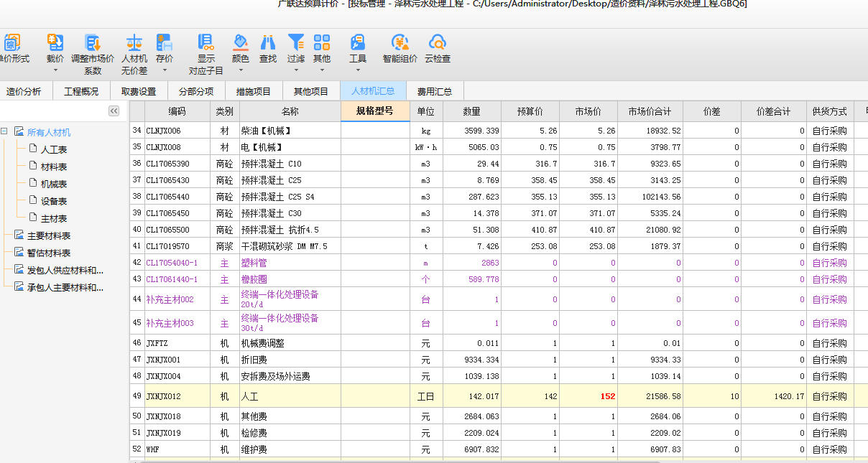
Task: Collapse the left tree panel with the double arrow
Action: click(x=114, y=111)
